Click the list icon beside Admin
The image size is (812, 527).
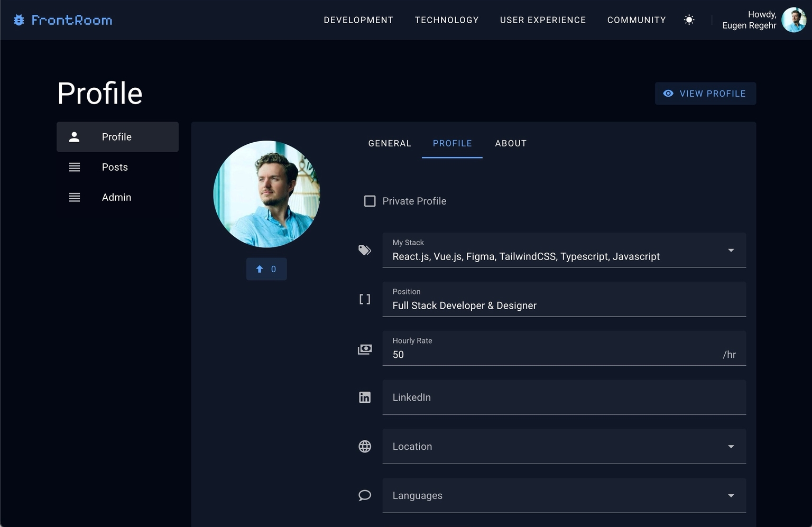tap(75, 197)
